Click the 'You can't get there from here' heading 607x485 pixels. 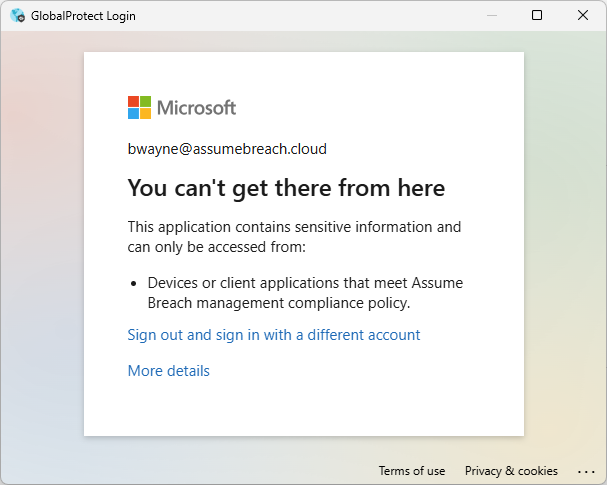(286, 189)
